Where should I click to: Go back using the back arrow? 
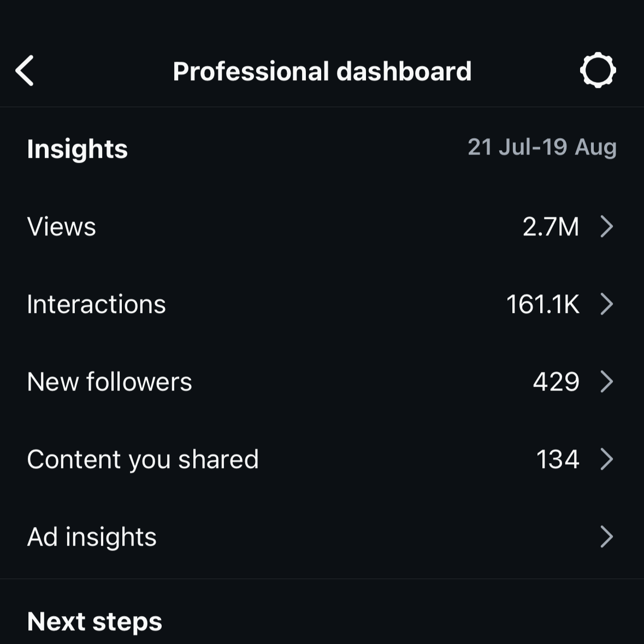pyautogui.click(x=24, y=70)
